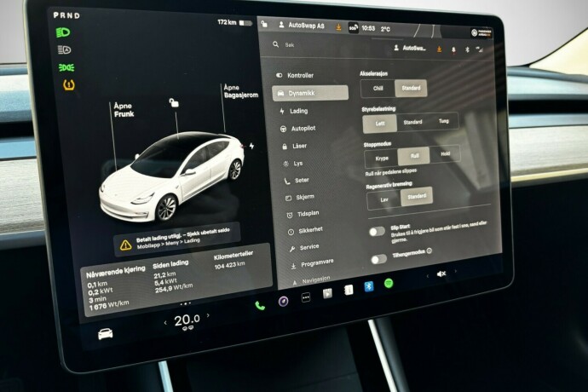Tap the software download arrow in top bar
The height and width of the screenshot is (392, 588).
point(338,27)
